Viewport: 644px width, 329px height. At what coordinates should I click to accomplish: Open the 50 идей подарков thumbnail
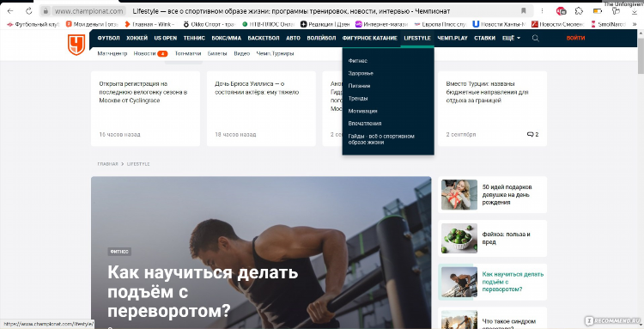[x=459, y=195]
